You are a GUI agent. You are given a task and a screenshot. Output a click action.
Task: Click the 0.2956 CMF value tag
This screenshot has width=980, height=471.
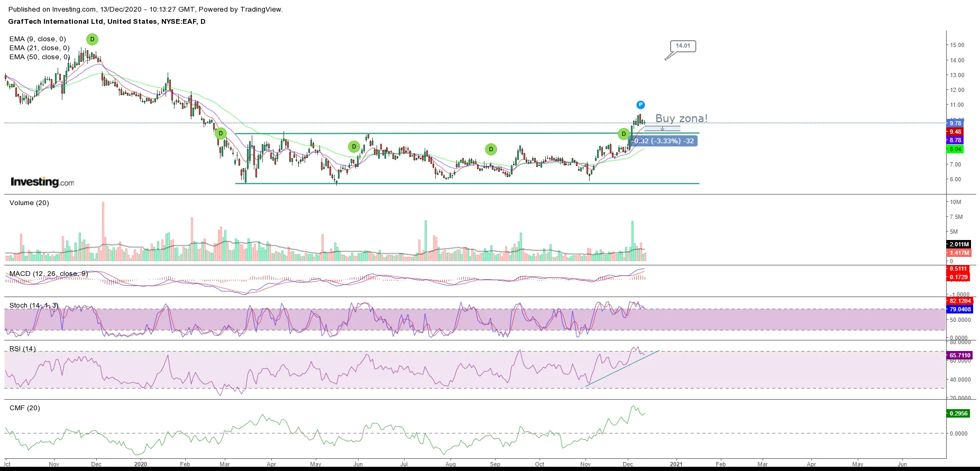958,413
